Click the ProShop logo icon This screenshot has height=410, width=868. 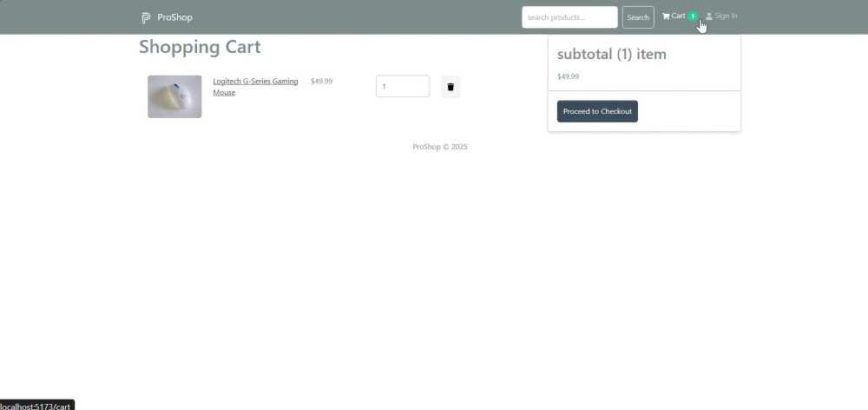point(146,17)
